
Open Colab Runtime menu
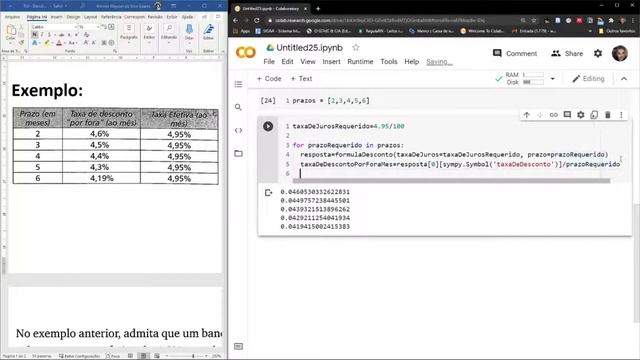click(x=360, y=62)
